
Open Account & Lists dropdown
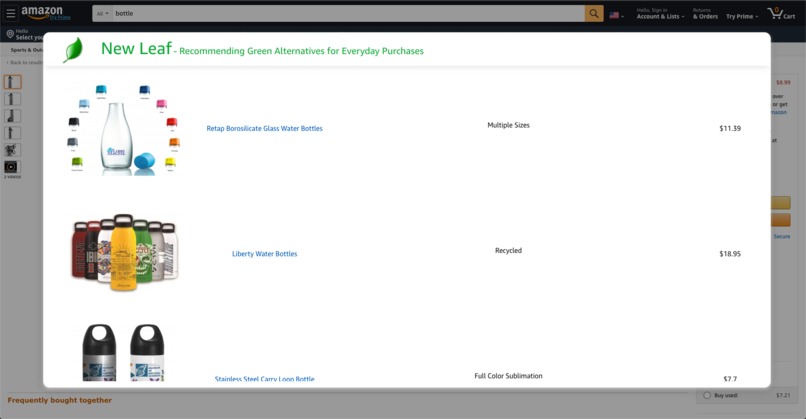661,14
